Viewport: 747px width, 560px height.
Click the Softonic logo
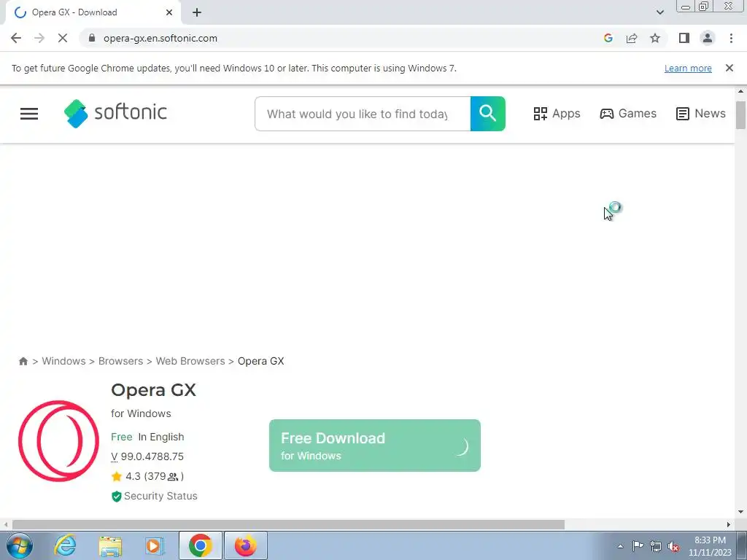pyautogui.click(x=115, y=113)
